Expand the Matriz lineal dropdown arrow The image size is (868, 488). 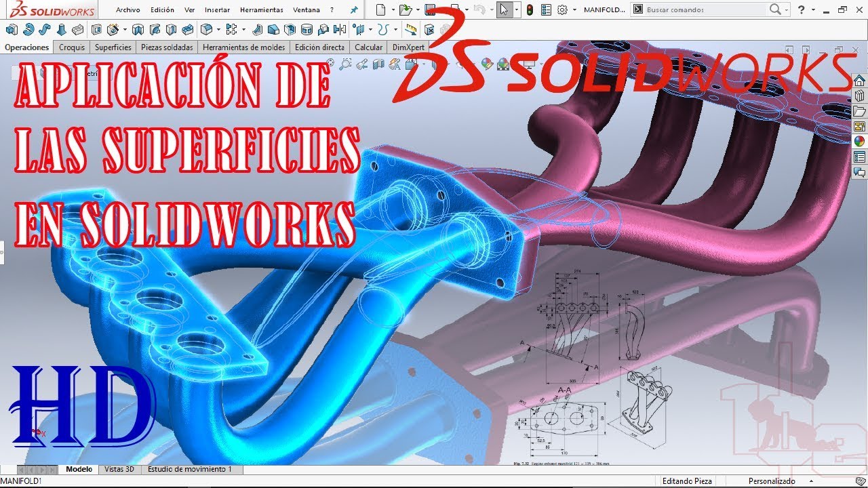244,30
